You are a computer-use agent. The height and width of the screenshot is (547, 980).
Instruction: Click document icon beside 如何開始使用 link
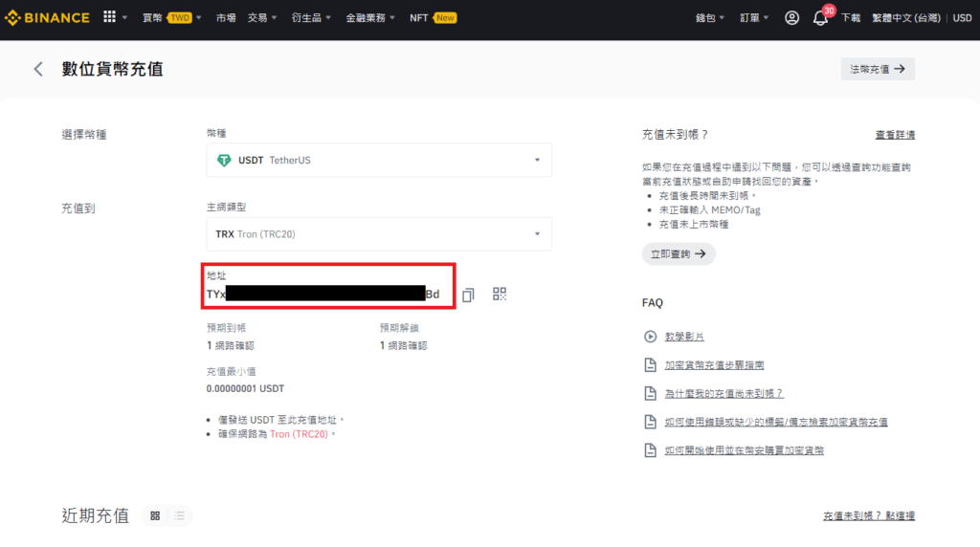pos(650,450)
